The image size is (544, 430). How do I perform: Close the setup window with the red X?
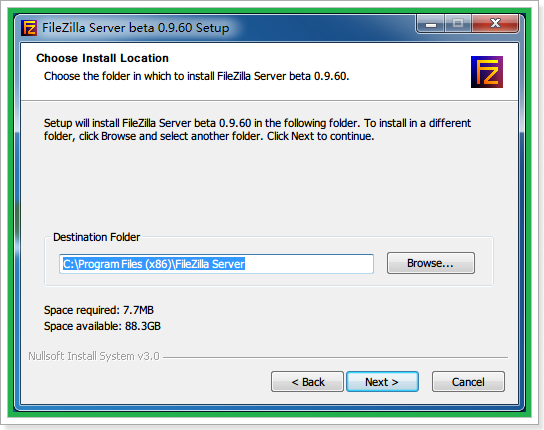tap(495, 24)
